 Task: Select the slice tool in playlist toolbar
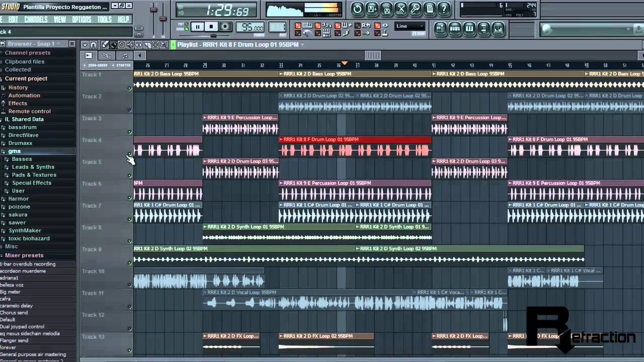click(147, 45)
